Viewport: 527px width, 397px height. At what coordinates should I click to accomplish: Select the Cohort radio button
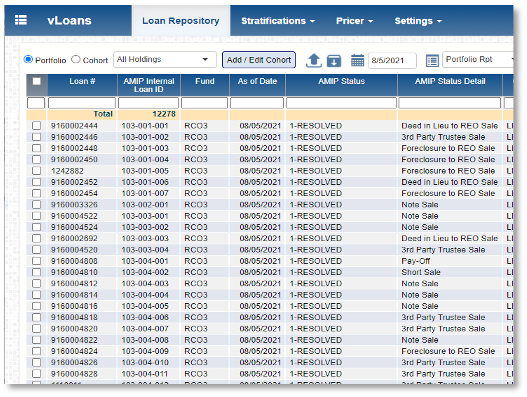tap(76, 59)
